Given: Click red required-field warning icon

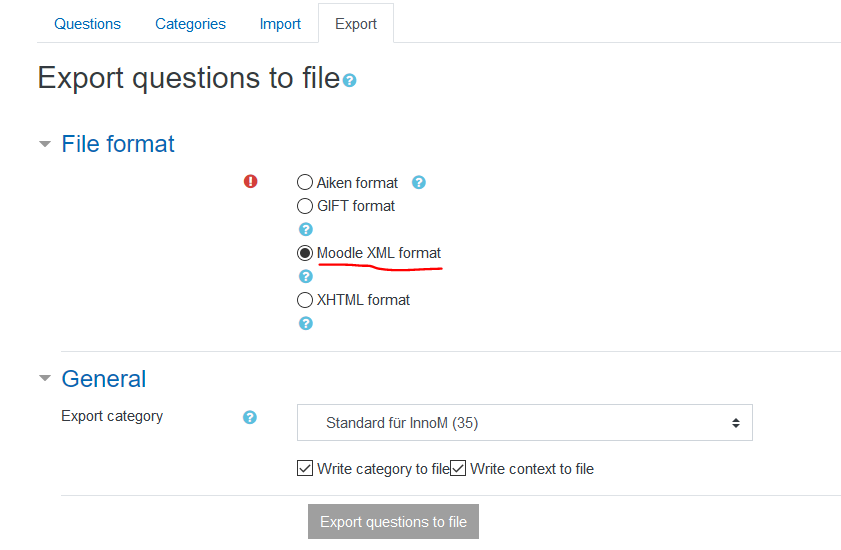Looking at the screenshot, I should coord(250,181).
